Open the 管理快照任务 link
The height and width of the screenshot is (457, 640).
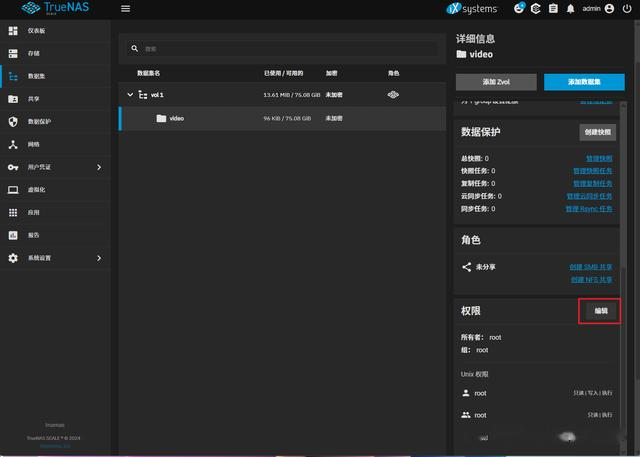tap(593, 171)
